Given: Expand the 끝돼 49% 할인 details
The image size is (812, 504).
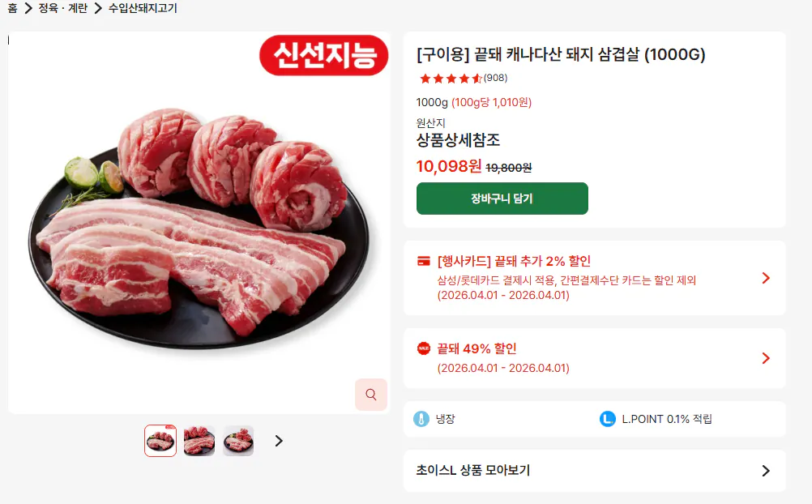Looking at the screenshot, I should (765, 358).
